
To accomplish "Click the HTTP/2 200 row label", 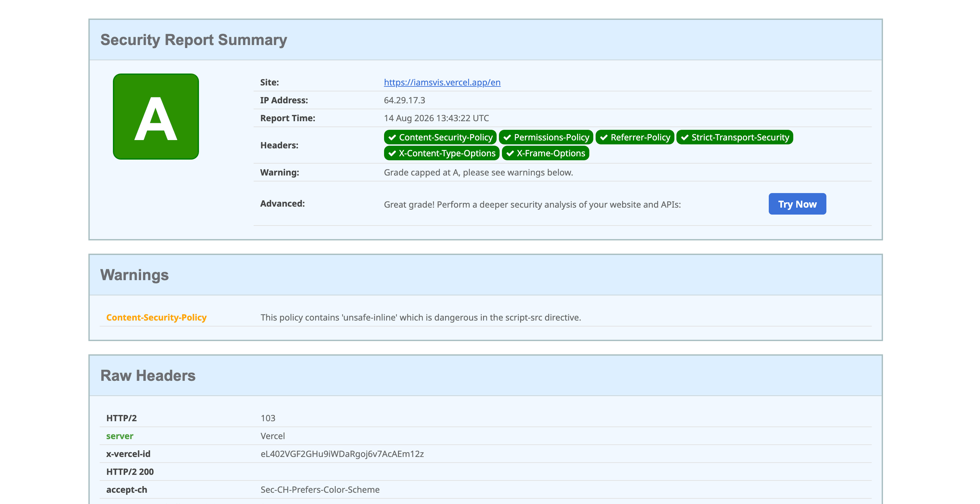I will [130, 472].
